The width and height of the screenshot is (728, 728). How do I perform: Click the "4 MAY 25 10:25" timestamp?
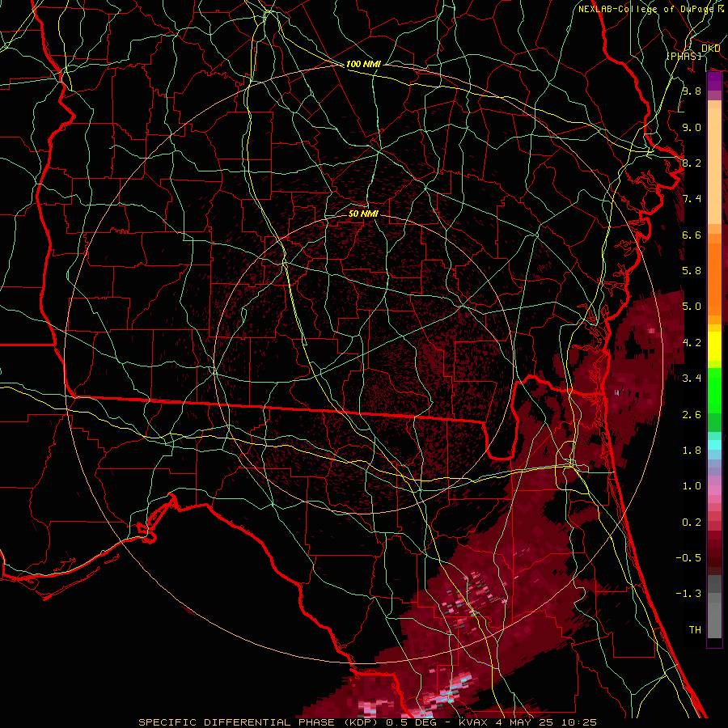point(545,722)
